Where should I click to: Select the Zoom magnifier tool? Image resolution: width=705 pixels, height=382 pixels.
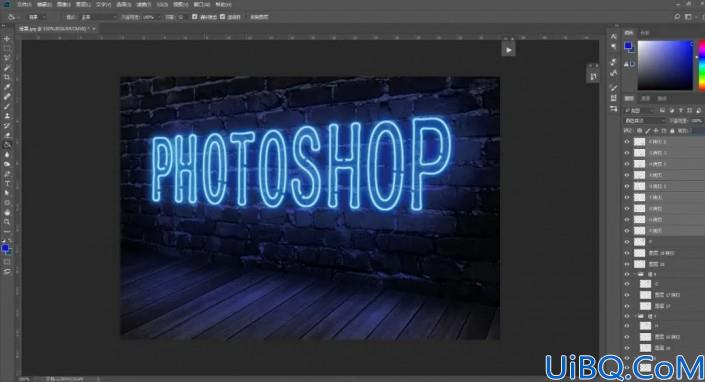7,222
